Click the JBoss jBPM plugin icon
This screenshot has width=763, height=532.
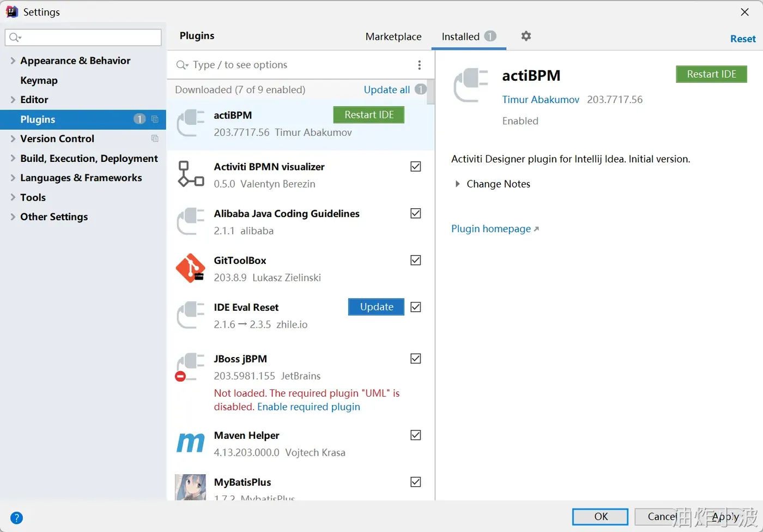[189, 367]
